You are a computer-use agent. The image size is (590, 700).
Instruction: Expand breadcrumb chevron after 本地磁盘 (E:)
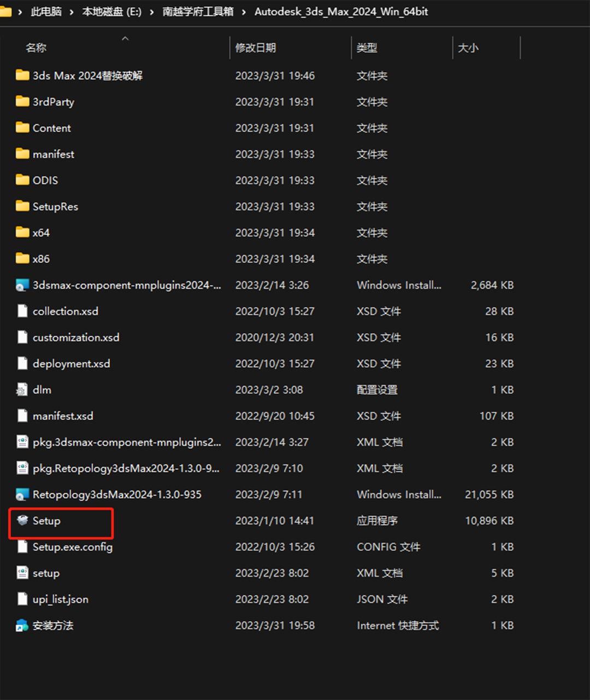[x=152, y=12]
